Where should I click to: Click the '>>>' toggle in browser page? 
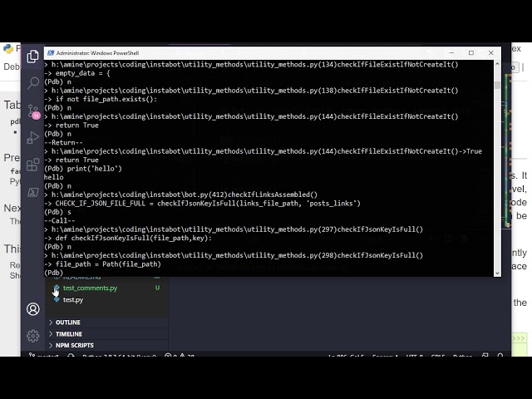point(519,338)
